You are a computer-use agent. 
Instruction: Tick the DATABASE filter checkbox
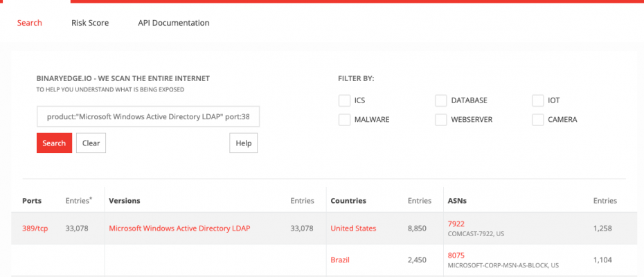[440, 100]
